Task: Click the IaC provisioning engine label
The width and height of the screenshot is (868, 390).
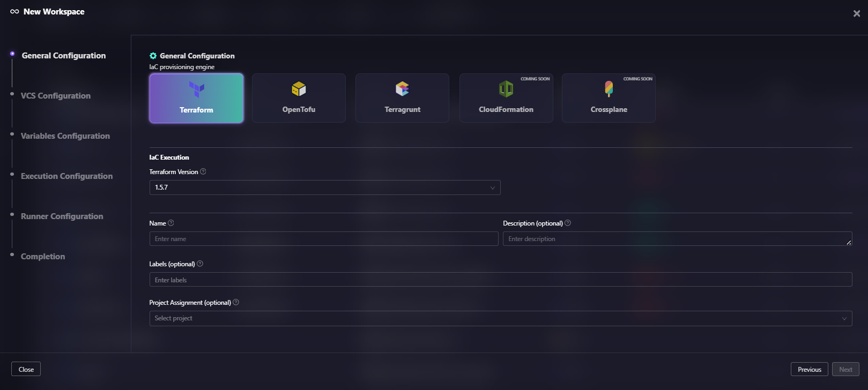Action: [x=182, y=67]
